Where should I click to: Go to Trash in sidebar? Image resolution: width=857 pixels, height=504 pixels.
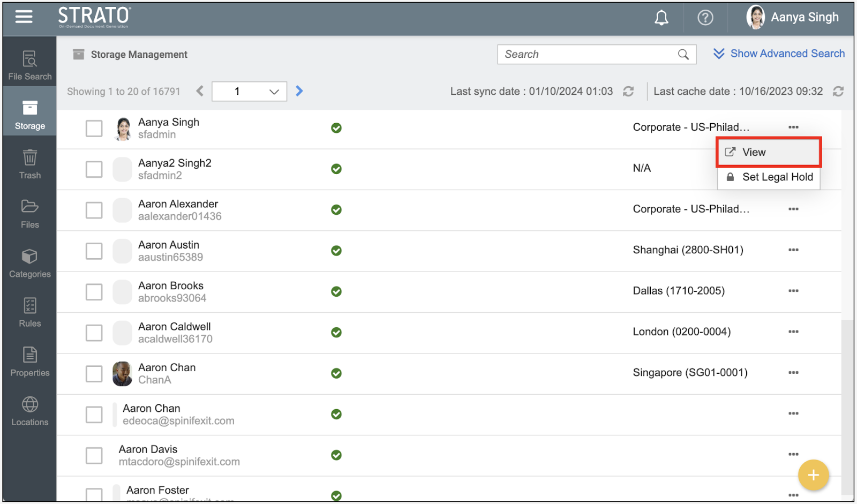[x=30, y=164]
